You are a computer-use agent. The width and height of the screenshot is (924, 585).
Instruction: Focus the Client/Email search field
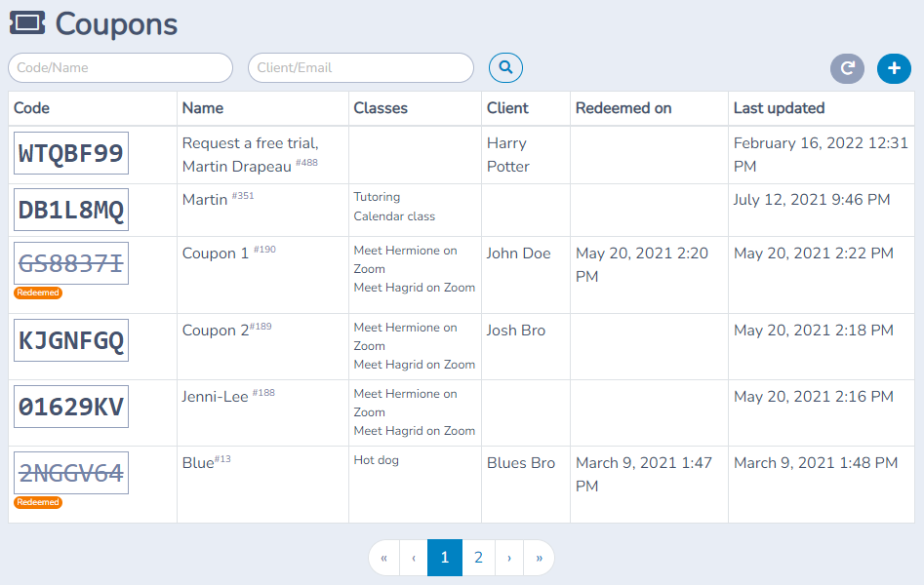pos(361,67)
